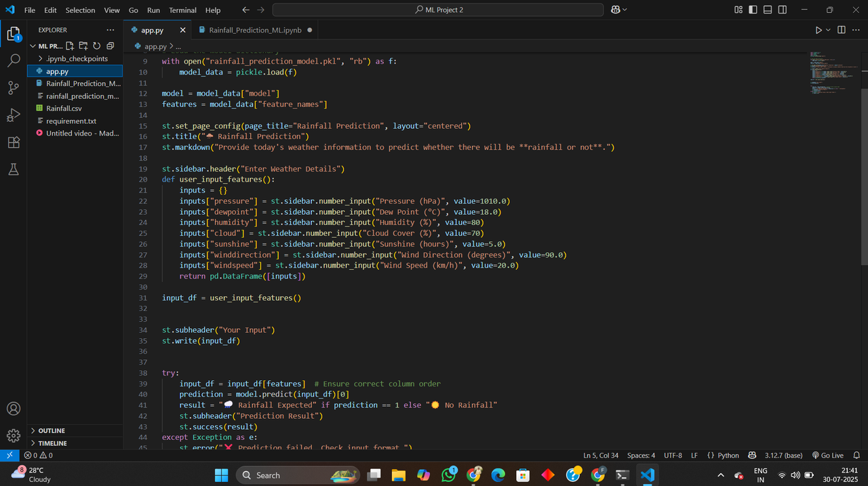Toggle the secondary side bar

783,10
